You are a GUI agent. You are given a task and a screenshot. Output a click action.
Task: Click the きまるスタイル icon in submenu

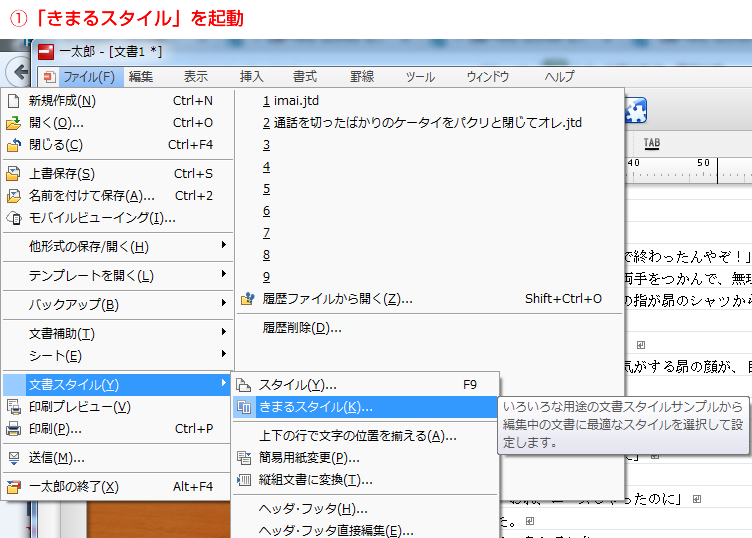[244, 407]
